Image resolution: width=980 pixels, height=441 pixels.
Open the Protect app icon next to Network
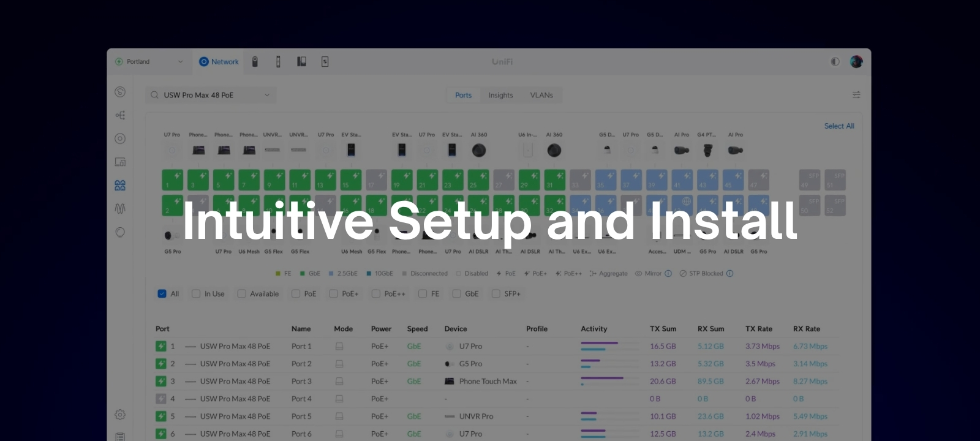[255, 62]
